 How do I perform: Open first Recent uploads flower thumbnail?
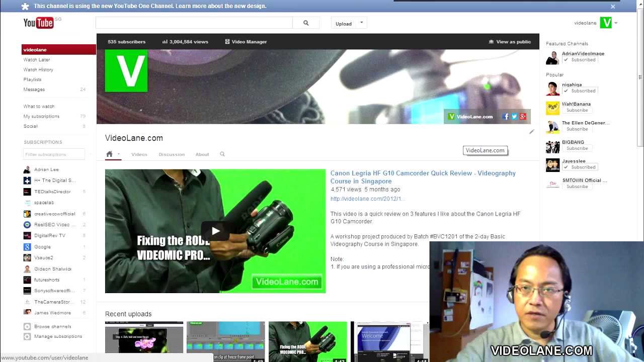tap(144, 342)
